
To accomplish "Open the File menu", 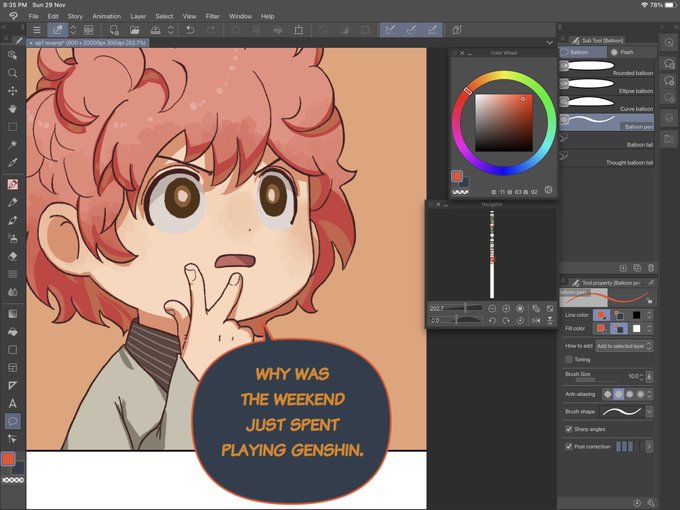I will point(33,16).
